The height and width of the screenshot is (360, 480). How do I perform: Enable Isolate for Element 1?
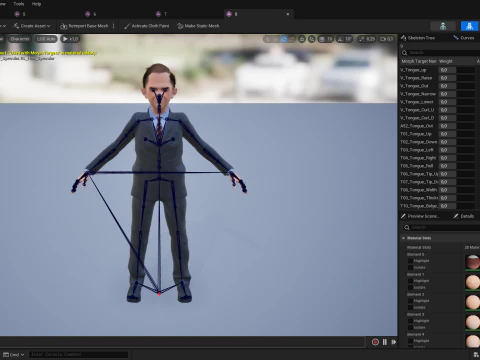[x=410, y=288]
